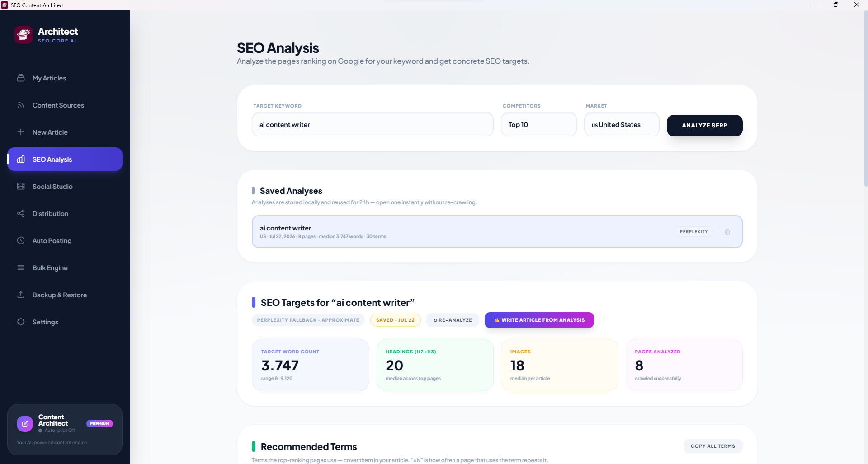The width and height of the screenshot is (868, 464).
Task: Click the Perplexity Fallback · Approximate badge
Action: (308, 320)
